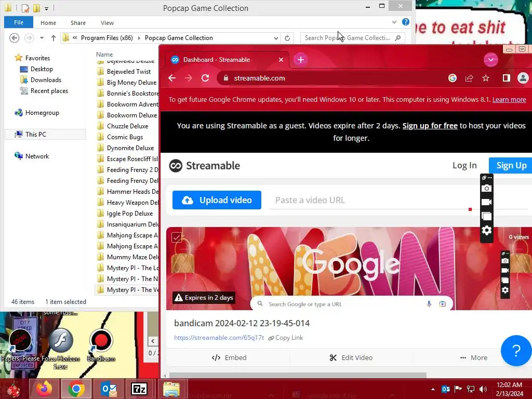Open Outlook from the taskbar
This screenshot has width=532, height=399.
coord(108,389)
